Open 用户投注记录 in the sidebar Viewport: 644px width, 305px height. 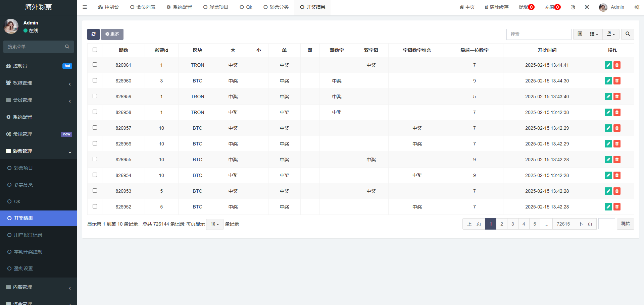[x=28, y=235]
